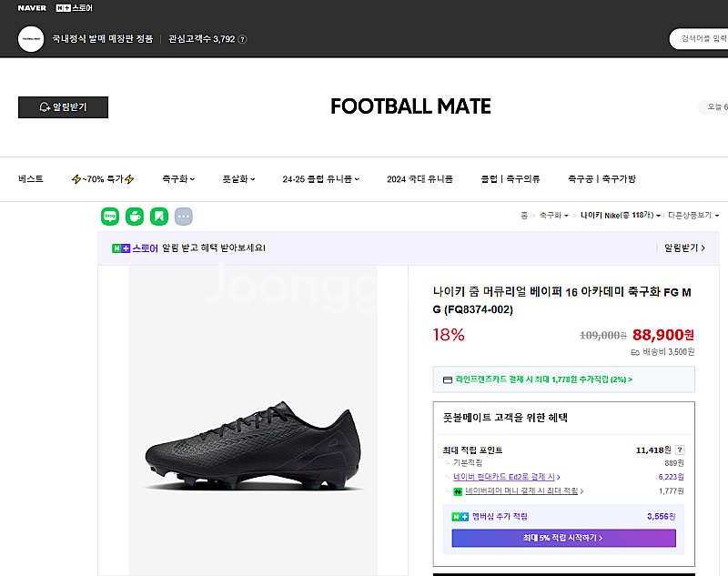Viewport: 728px width, 576px height.
Task: Click the 홈 breadcrumb link
Action: (524, 216)
